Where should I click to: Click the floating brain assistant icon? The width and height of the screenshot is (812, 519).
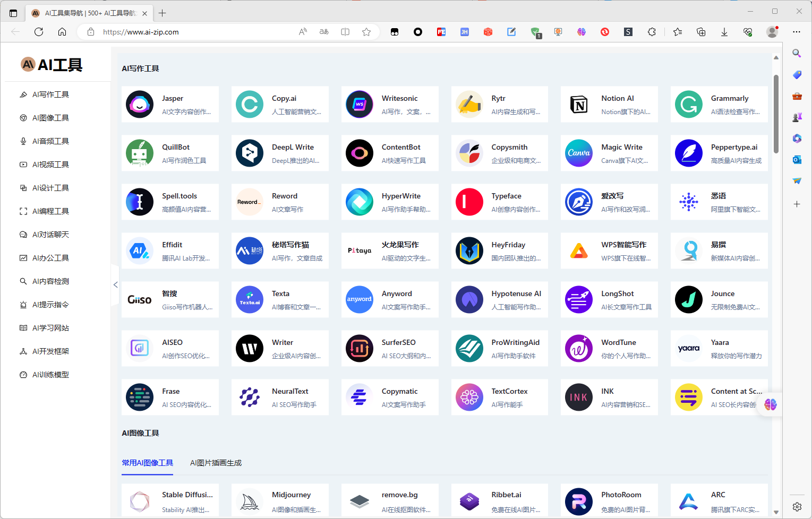pos(771,405)
